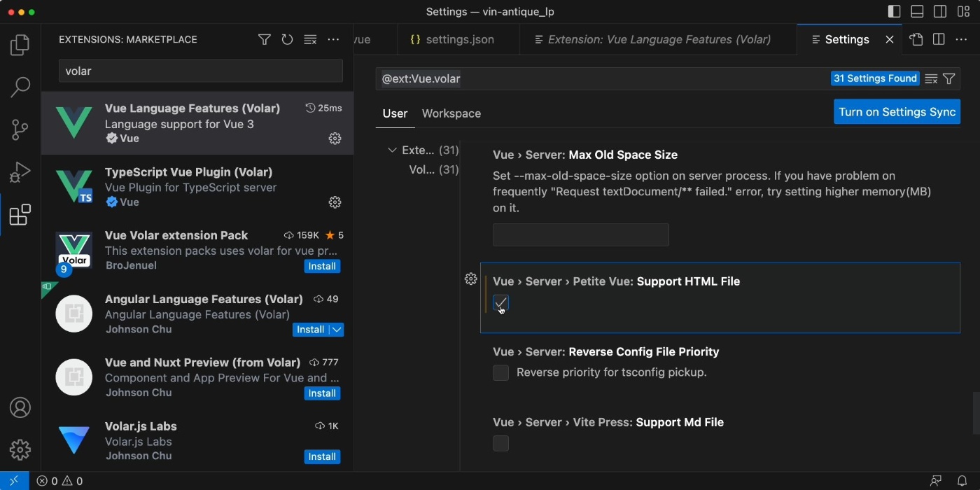Toggle secondary side bar layout icon
Screen dimensions: 980x490
click(x=940, y=12)
